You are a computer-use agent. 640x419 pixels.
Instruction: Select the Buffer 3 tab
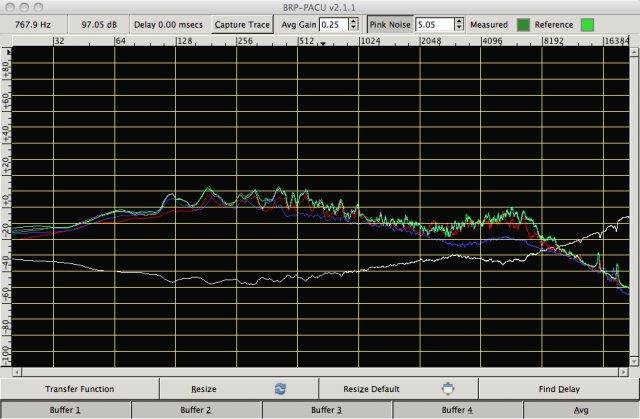(x=326, y=410)
